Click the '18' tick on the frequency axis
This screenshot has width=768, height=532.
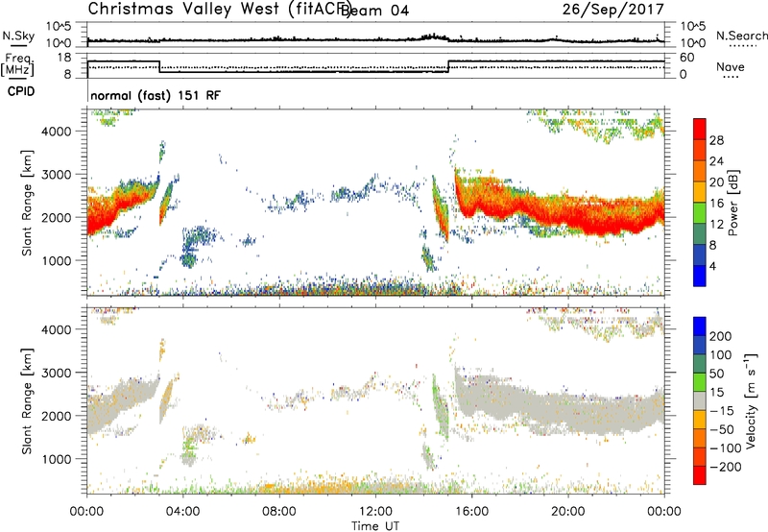click(x=64, y=58)
